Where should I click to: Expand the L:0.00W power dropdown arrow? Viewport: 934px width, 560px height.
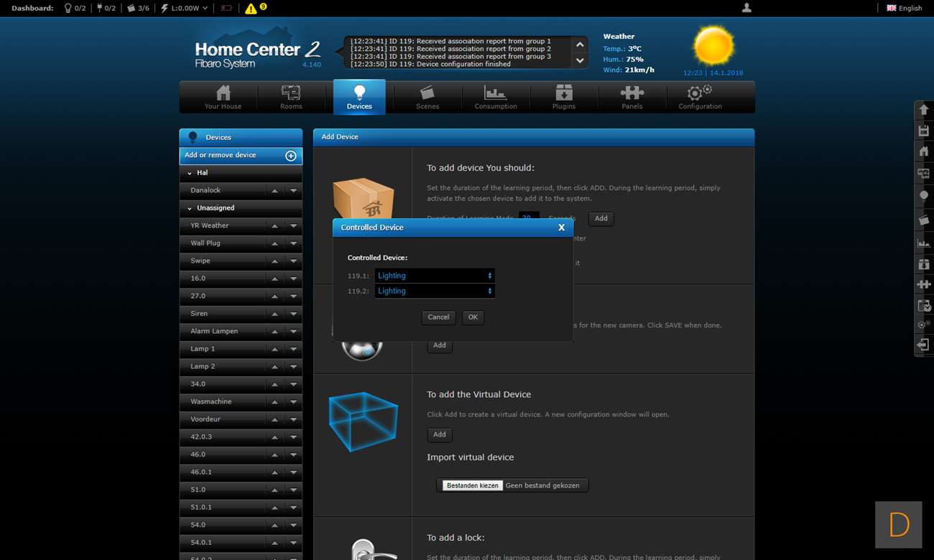click(205, 9)
